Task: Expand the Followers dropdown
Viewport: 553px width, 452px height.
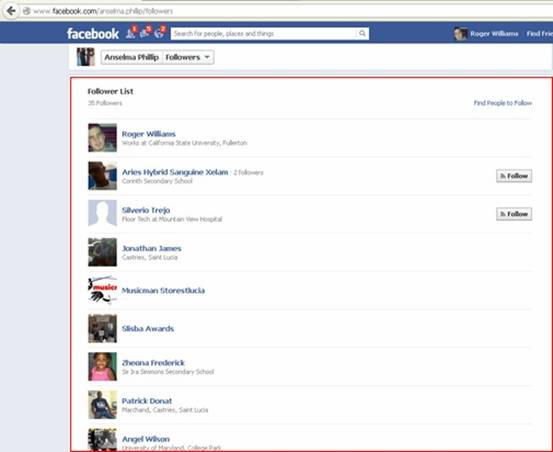Action: coord(188,57)
